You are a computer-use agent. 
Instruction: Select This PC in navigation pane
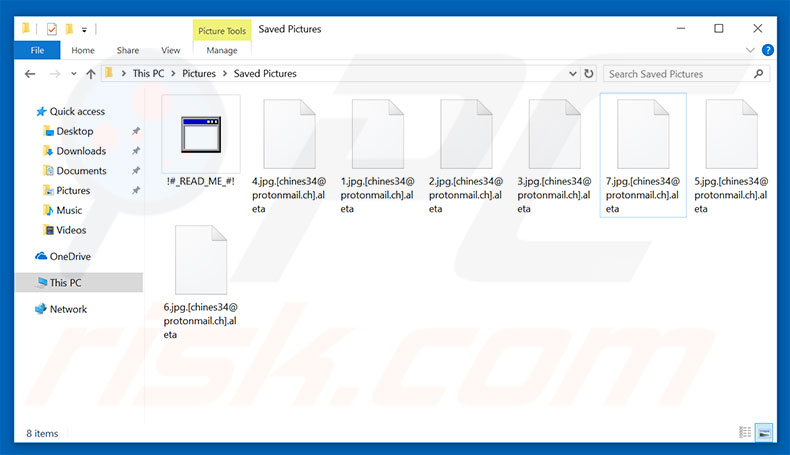(79, 283)
